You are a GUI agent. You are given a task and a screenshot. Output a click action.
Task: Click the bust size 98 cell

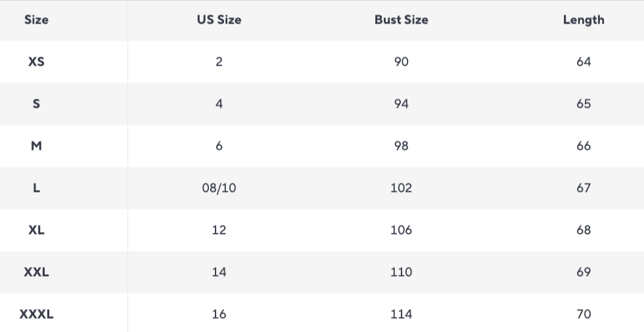tap(401, 146)
